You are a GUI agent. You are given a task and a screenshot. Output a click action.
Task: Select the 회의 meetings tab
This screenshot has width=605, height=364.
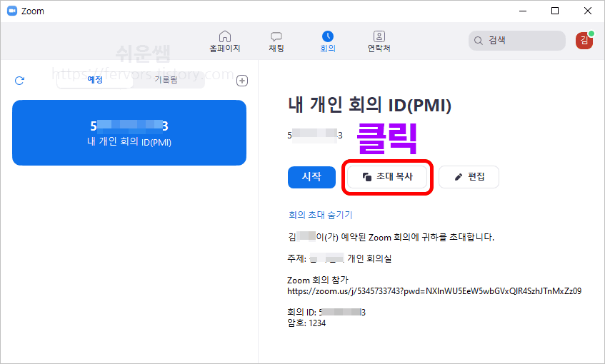pos(328,41)
